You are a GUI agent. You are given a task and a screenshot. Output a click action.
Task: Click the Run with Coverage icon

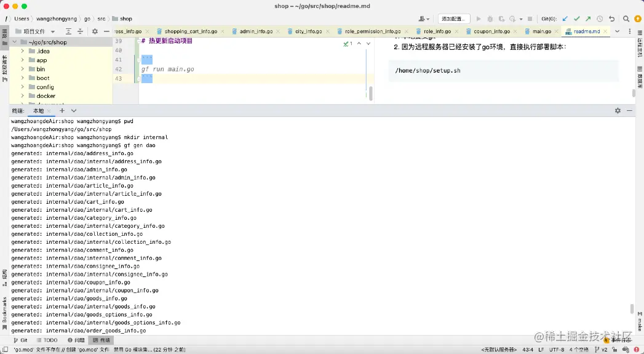501,19
